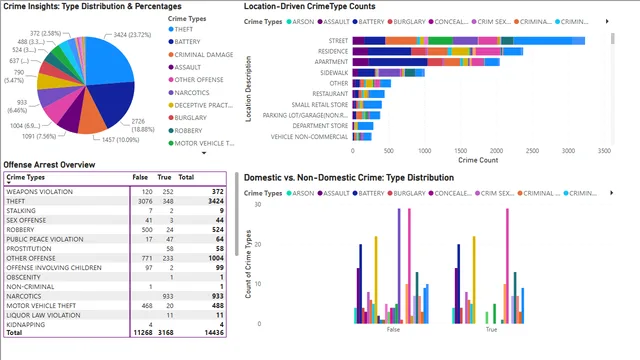Click the Crime Types column header in table
640x360 pixels.
(26, 177)
